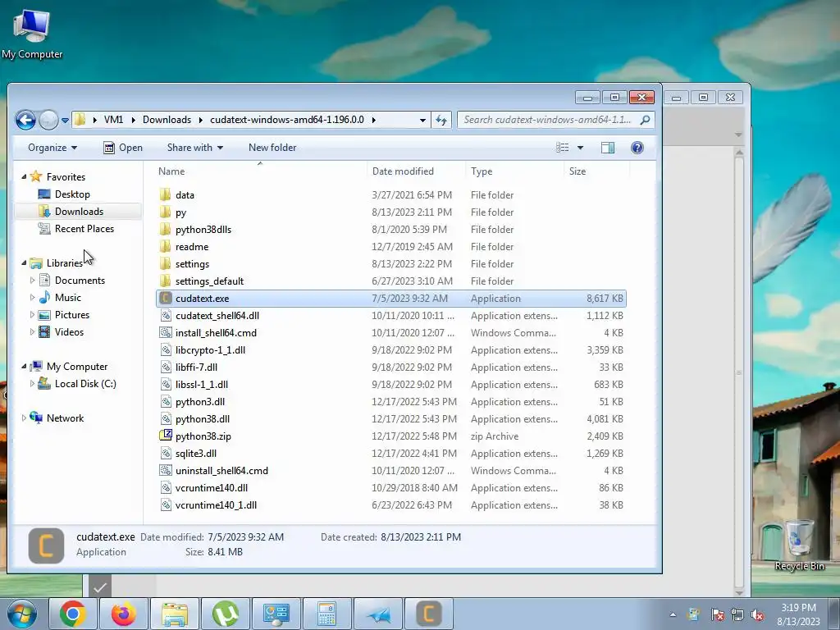Collapse My Computer in navigation pane

click(x=24, y=367)
